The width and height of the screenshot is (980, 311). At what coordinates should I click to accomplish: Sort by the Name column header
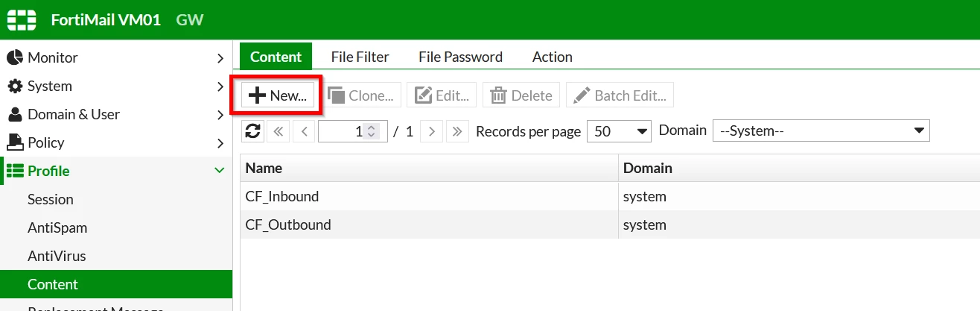point(429,168)
